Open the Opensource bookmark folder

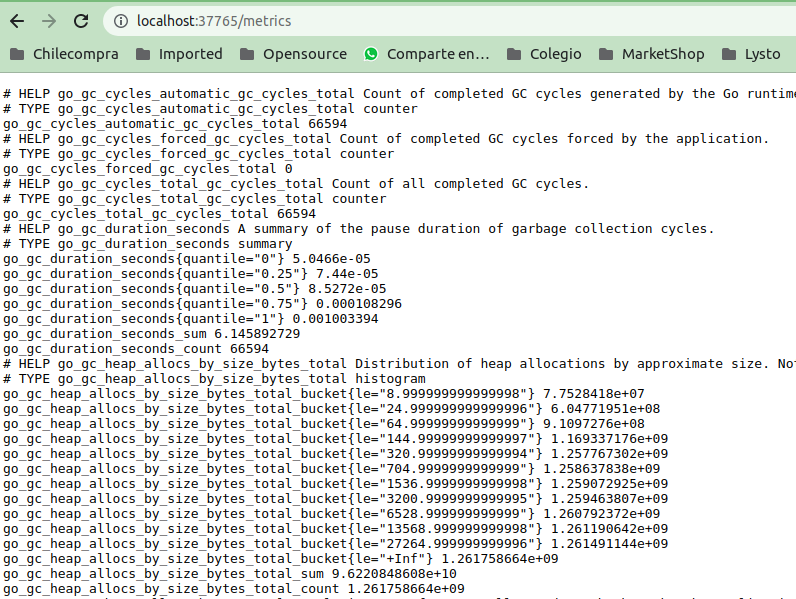click(293, 54)
